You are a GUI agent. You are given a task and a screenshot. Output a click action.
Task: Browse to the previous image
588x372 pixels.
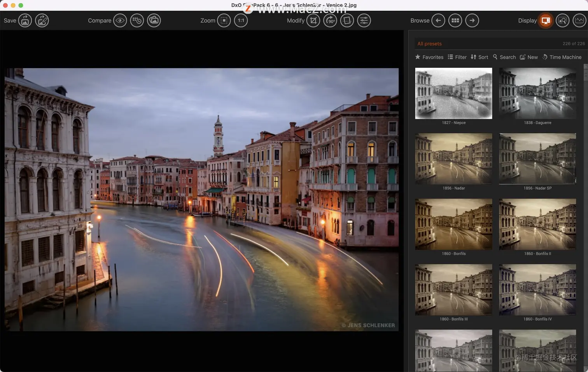(x=438, y=21)
